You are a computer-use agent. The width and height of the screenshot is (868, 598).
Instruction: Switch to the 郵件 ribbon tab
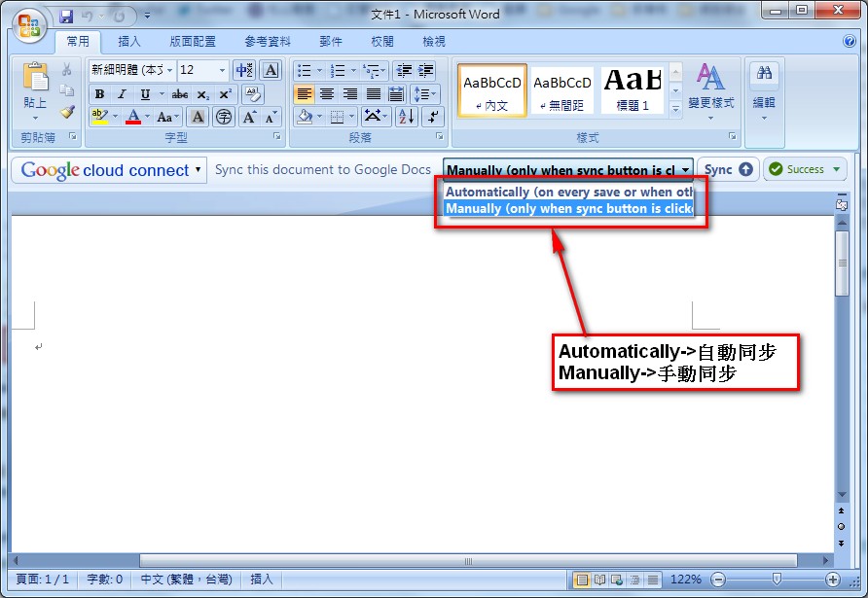(331, 41)
